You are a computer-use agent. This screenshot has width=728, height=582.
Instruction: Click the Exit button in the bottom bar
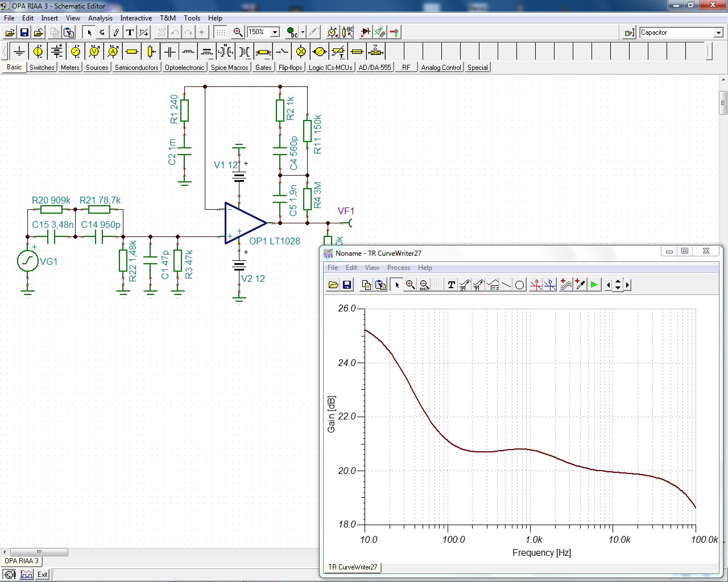point(43,575)
